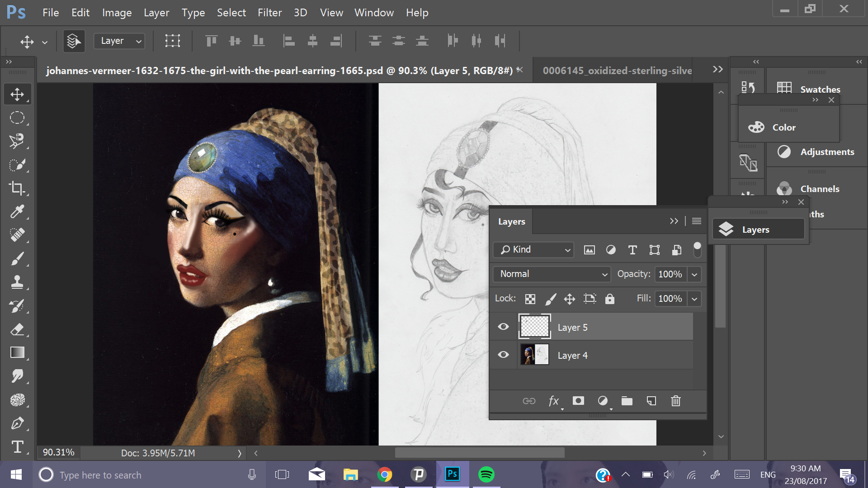The height and width of the screenshot is (488, 868).
Task: Select the History Brush tool
Action: pos(17,305)
